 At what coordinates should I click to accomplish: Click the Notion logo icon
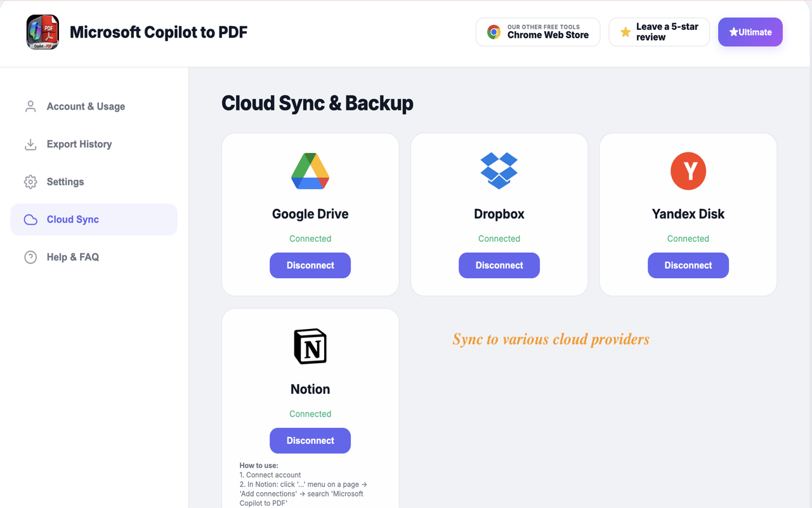[310, 346]
